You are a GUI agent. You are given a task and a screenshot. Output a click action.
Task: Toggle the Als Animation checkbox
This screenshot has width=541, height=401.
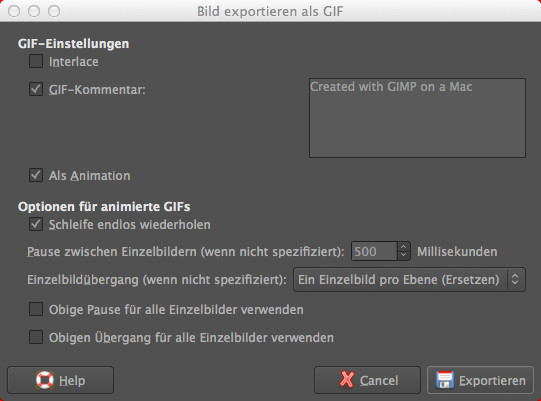point(36,175)
